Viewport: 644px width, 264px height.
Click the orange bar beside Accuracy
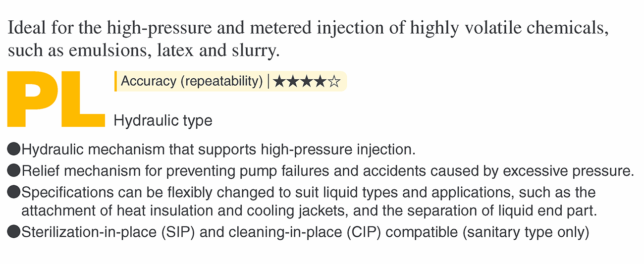pyautogui.click(x=115, y=81)
